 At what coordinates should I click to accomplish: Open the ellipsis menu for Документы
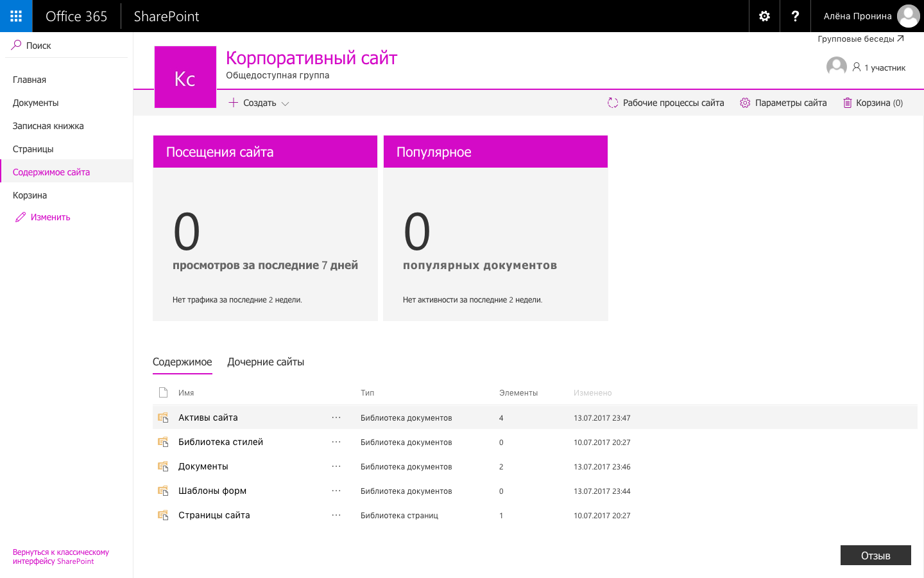tap(336, 466)
